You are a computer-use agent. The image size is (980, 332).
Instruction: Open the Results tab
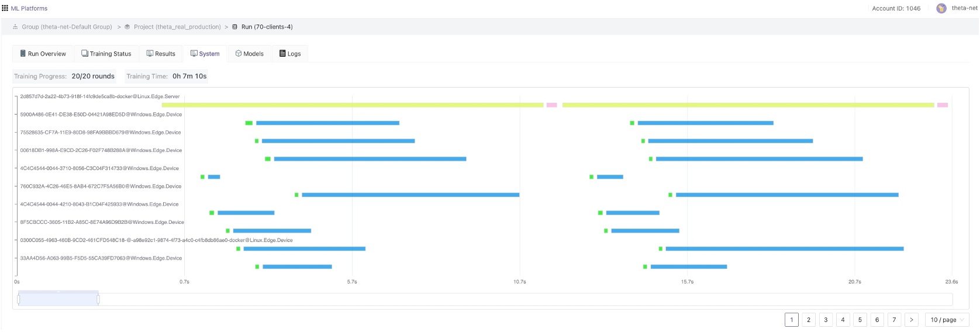click(x=161, y=54)
